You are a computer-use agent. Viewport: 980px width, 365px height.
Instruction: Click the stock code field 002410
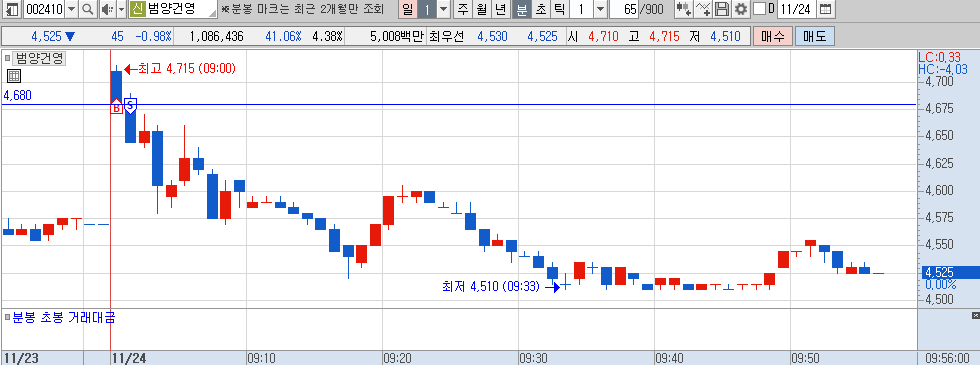point(43,9)
